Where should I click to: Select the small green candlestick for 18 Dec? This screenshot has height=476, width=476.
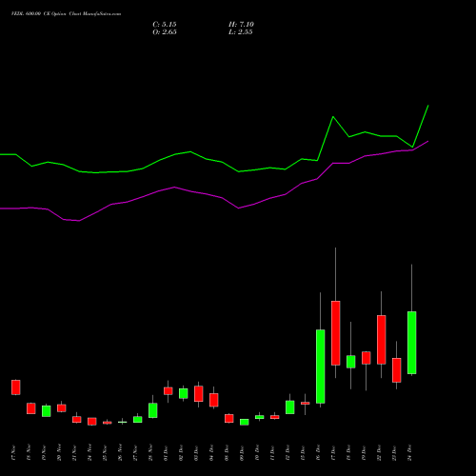(351, 362)
